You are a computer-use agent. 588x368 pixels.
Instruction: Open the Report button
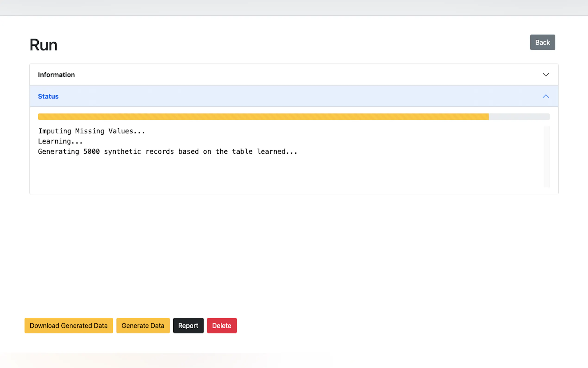(188, 325)
